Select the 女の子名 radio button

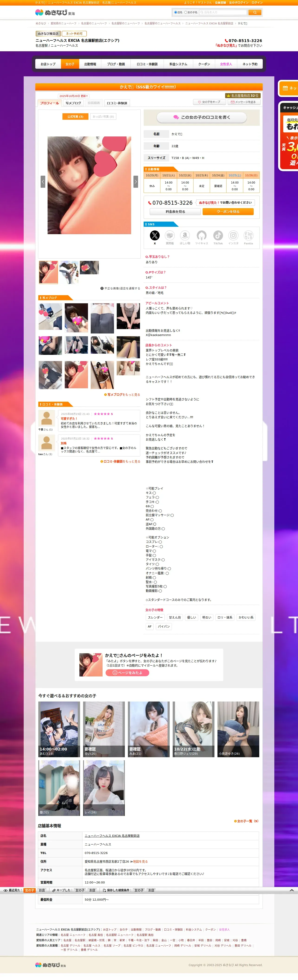186,12
